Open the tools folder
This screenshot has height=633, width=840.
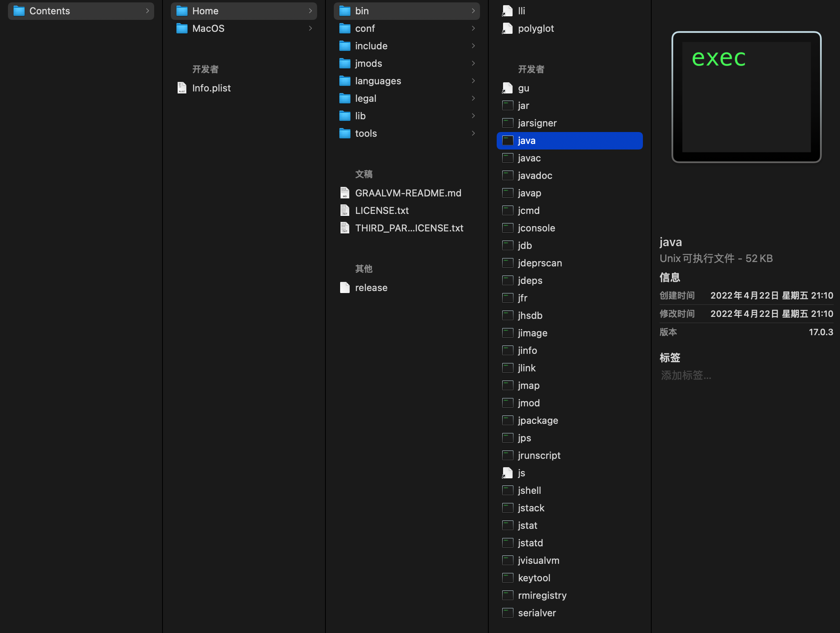click(366, 134)
